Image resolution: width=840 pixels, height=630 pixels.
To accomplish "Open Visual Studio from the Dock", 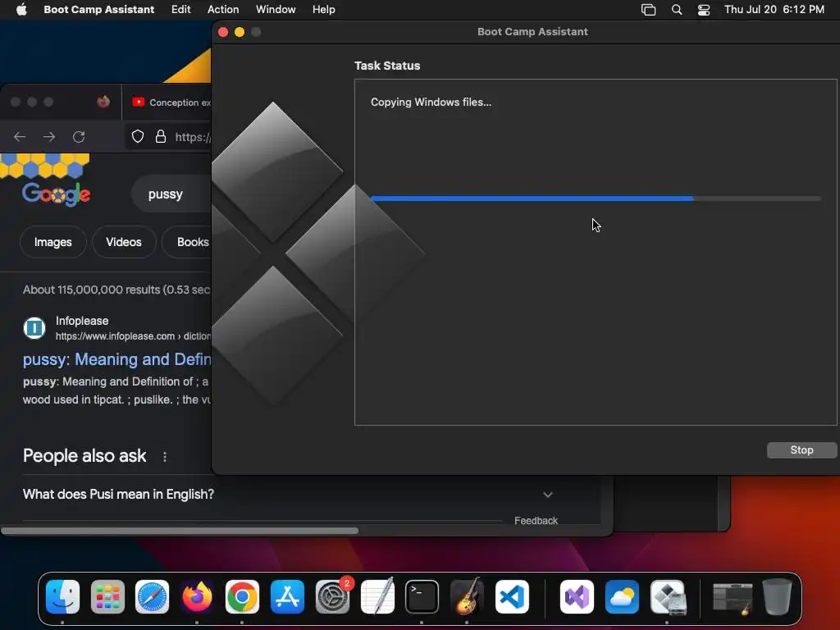I will (x=577, y=596).
